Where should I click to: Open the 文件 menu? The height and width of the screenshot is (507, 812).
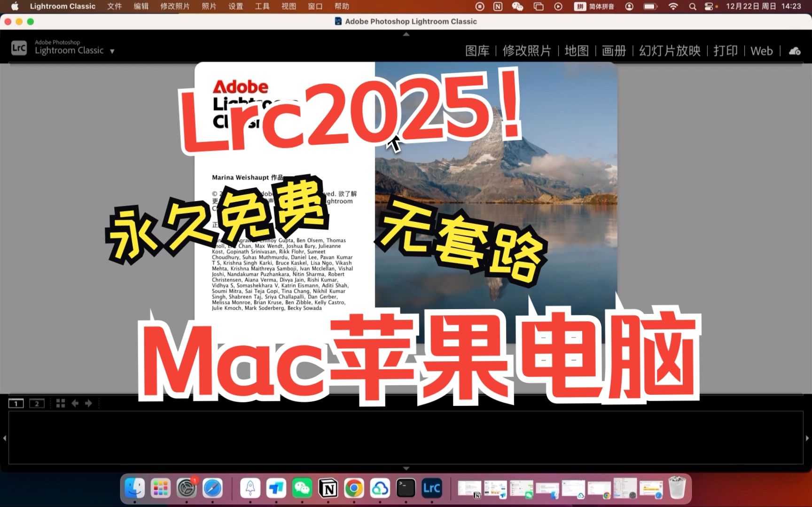114,6
